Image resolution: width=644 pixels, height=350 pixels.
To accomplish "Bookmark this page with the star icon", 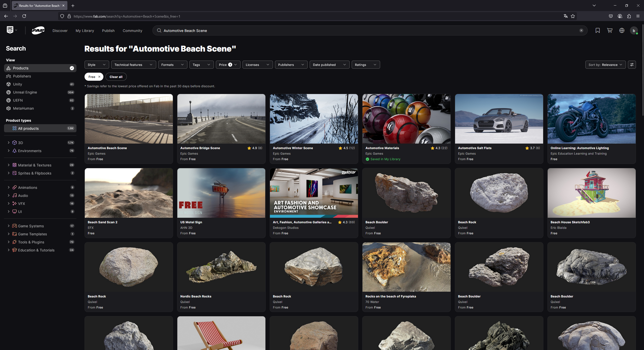I will (x=573, y=16).
